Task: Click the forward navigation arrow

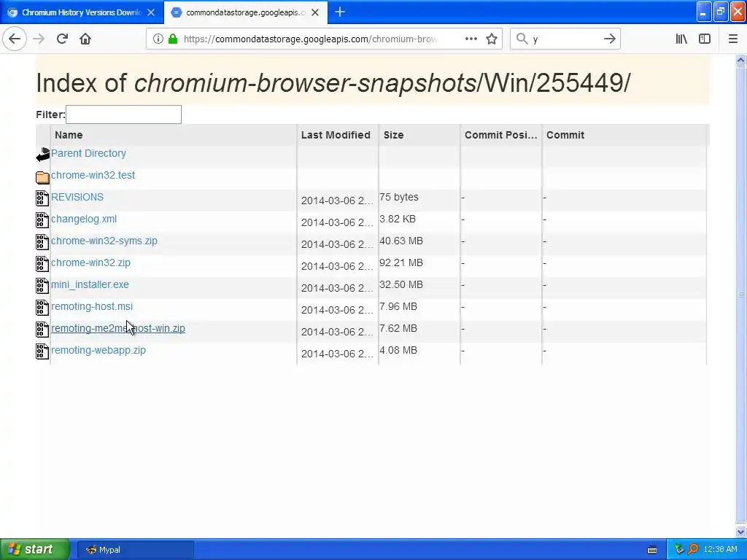Action: [x=39, y=39]
